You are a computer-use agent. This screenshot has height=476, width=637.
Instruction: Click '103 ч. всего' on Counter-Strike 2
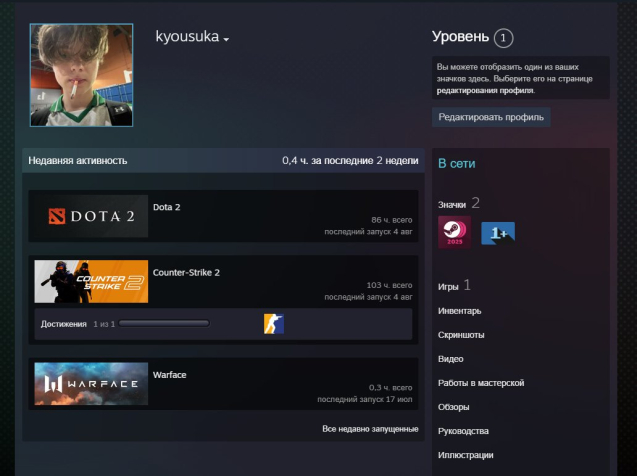(389, 285)
